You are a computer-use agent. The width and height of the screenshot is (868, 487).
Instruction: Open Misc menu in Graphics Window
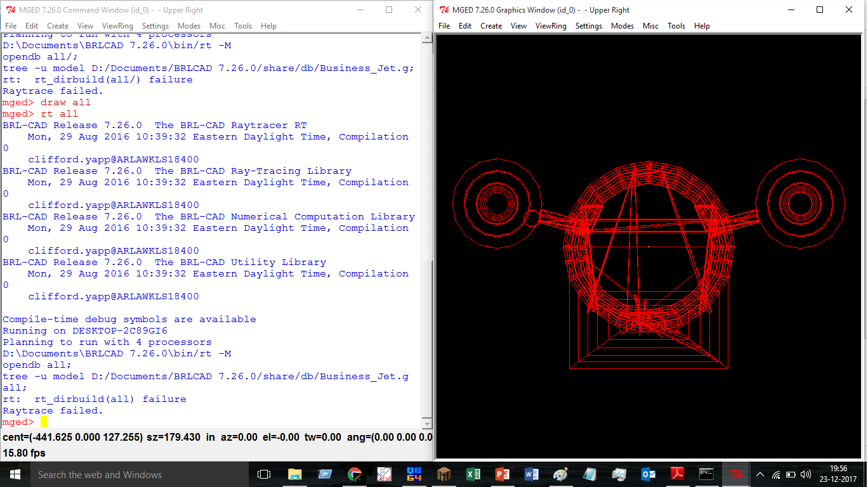[x=650, y=26]
